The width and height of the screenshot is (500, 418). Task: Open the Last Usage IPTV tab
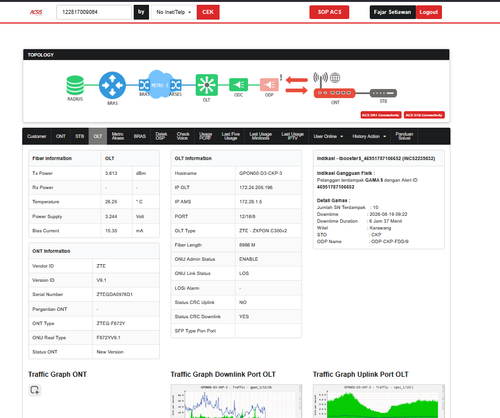(292, 136)
